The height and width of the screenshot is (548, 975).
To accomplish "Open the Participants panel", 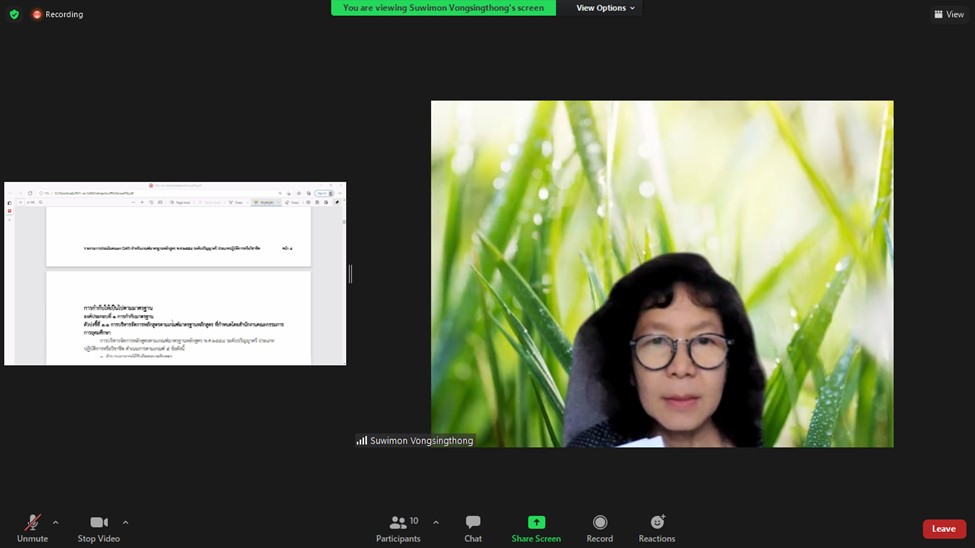I will (398, 527).
